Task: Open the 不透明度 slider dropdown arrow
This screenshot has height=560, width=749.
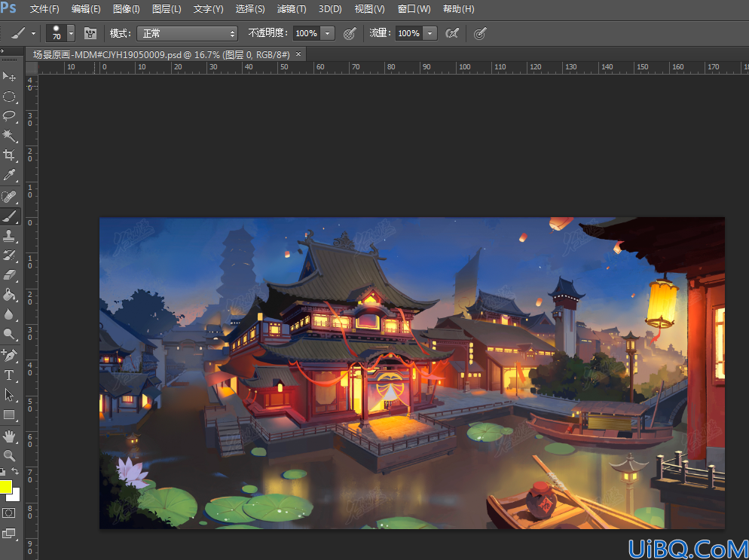Action: point(328,33)
